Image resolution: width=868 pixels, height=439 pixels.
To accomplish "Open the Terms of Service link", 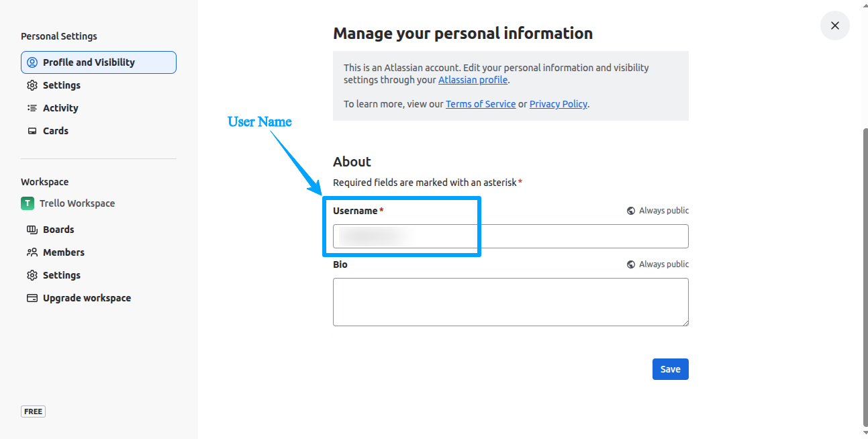I will 481,104.
